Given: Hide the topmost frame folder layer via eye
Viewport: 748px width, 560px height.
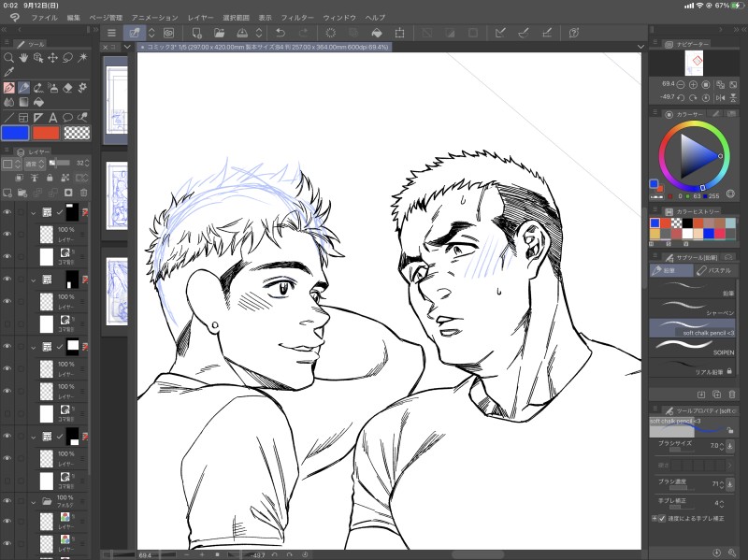Looking at the screenshot, I should point(7,212).
